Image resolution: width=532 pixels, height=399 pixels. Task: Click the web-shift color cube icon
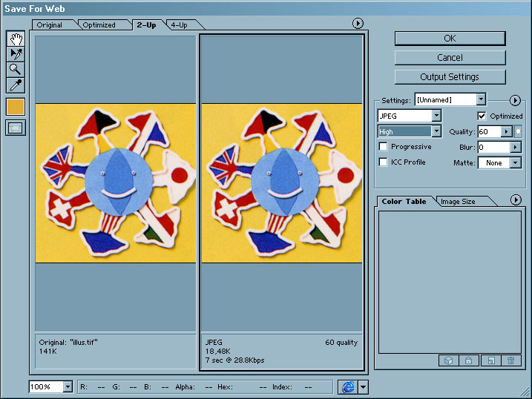(449, 360)
